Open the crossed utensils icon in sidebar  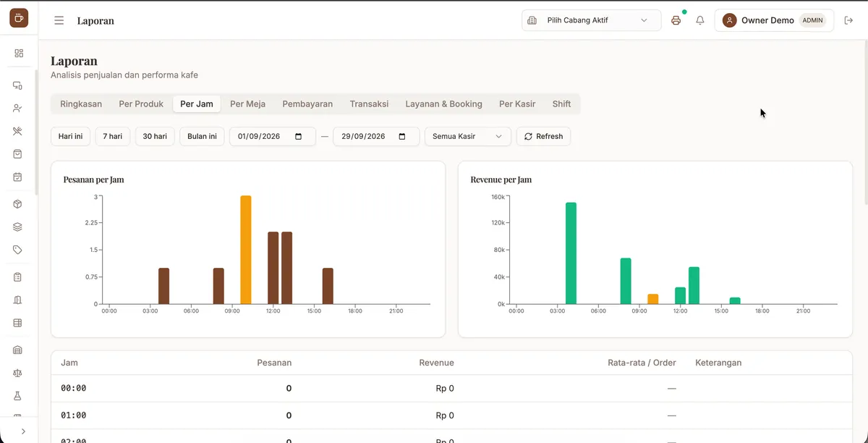click(18, 131)
